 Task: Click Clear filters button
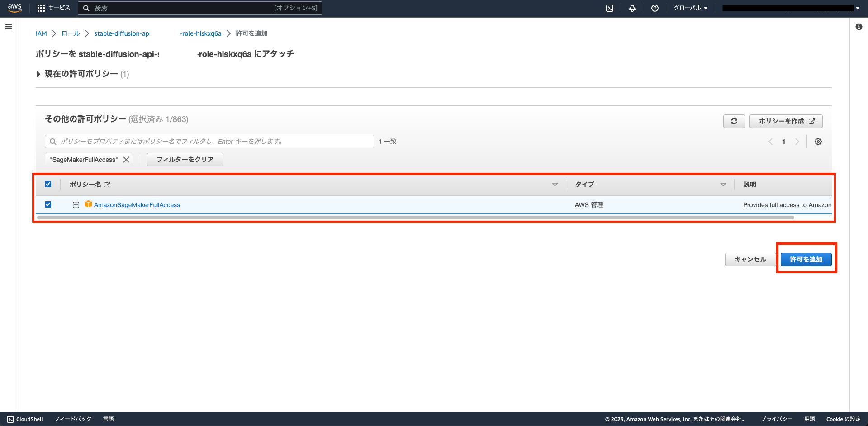[x=185, y=160]
